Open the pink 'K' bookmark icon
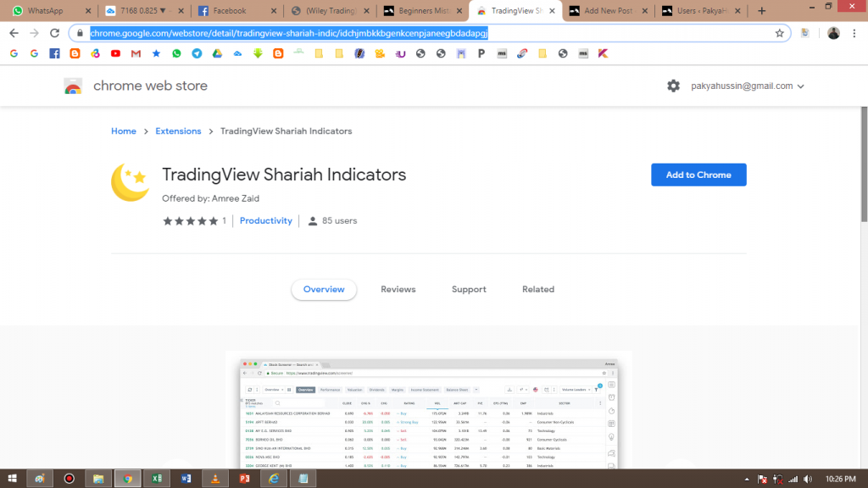 pos(603,53)
